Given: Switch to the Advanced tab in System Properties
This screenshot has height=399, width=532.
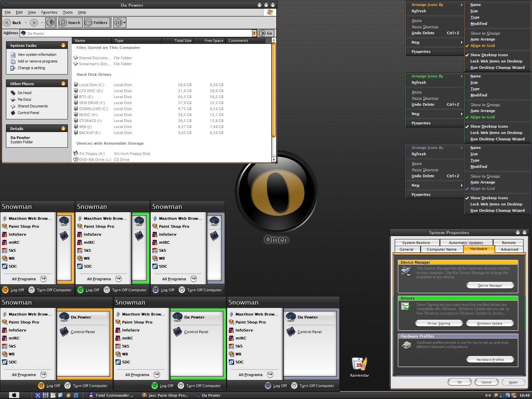Looking at the screenshot, I should [x=509, y=249].
